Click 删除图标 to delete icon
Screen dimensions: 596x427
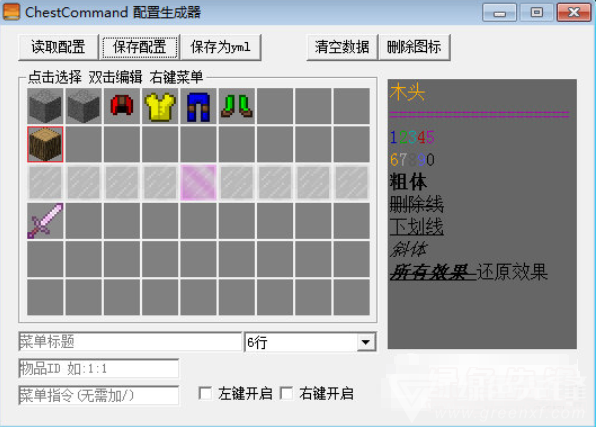click(x=414, y=47)
